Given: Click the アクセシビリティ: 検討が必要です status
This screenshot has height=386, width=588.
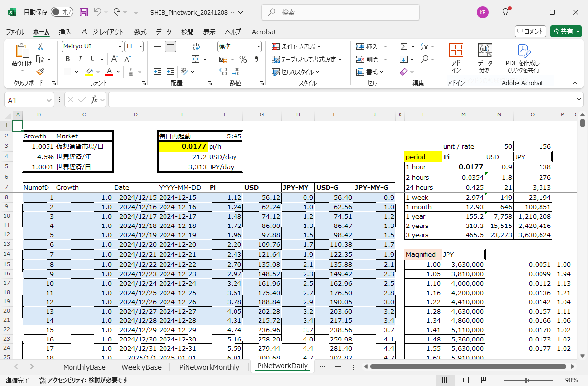Looking at the screenshot, I should pos(83,380).
